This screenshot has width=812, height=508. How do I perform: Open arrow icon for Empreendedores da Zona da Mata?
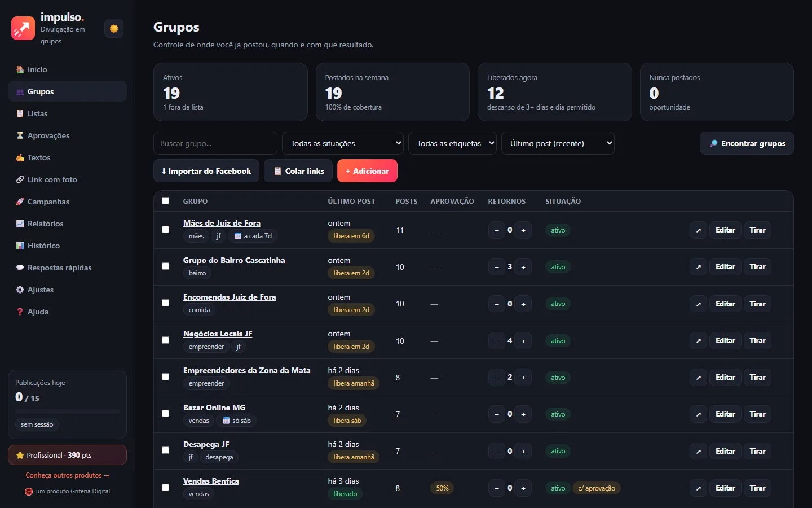[x=698, y=378]
